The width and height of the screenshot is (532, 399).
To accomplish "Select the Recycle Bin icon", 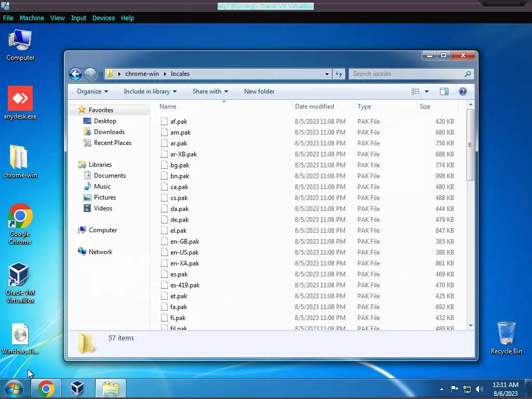I will click(x=506, y=338).
